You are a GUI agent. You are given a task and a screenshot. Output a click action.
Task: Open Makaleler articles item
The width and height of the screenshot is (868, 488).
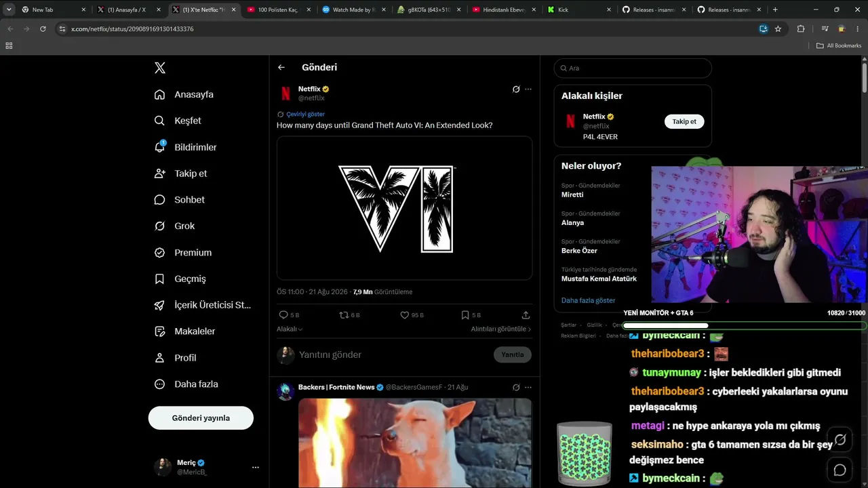(184, 331)
